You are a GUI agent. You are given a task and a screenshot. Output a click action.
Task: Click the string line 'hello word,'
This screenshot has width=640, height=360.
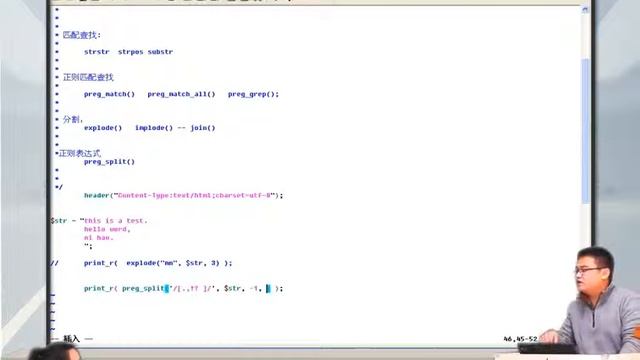coord(107,229)
